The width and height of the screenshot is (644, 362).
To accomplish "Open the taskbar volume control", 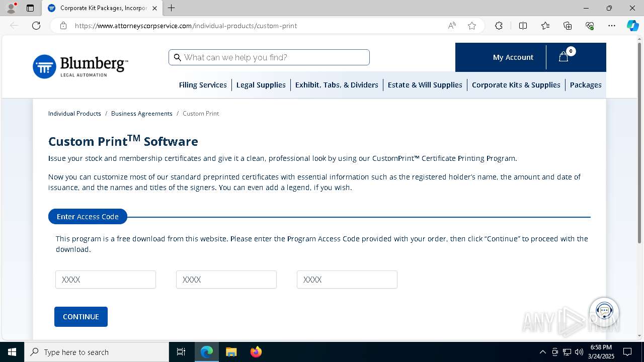I will click(x=579, y=352).
